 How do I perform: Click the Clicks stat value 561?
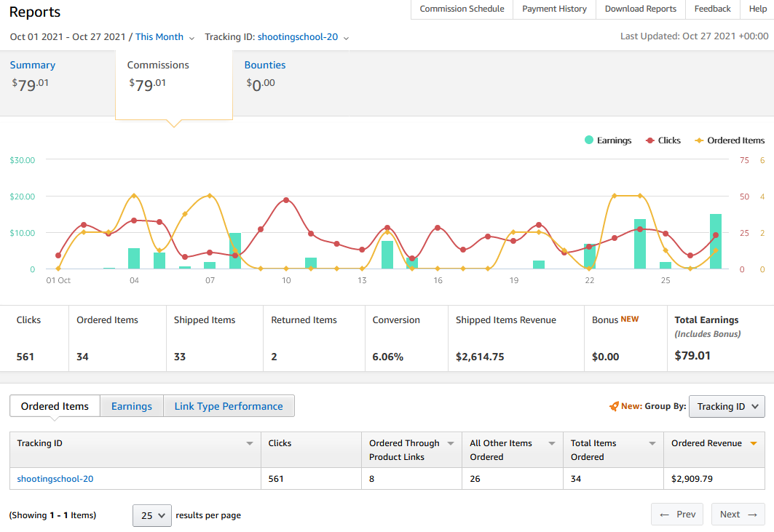pyautogui.click(x=25, y=357)
